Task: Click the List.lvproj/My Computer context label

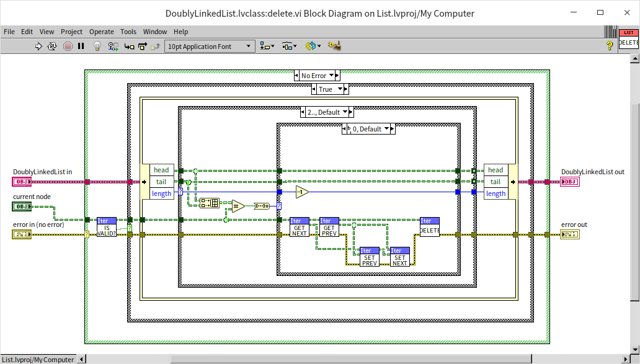Action: [37, 359]
